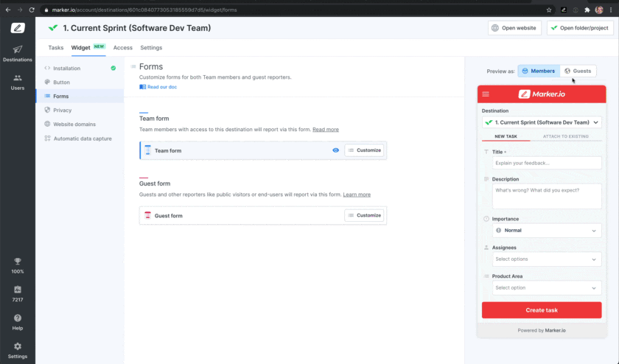
Task: Click the Marker.io logo in the sidebar
Action: click(18, 28)
